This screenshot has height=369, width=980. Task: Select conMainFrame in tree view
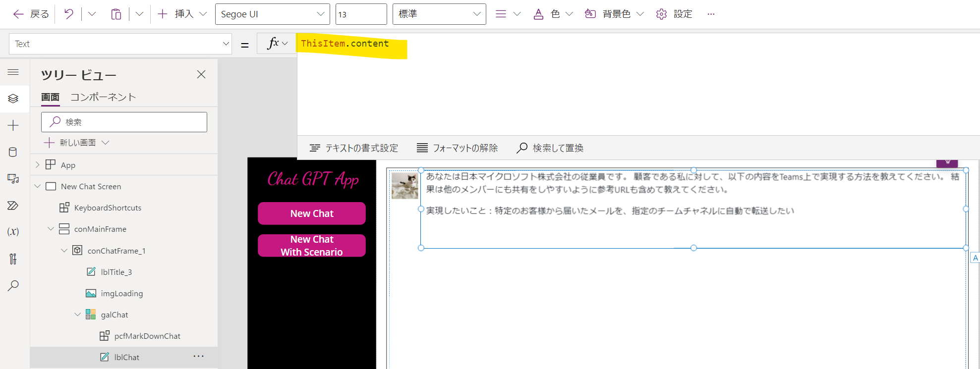point(100,229)
